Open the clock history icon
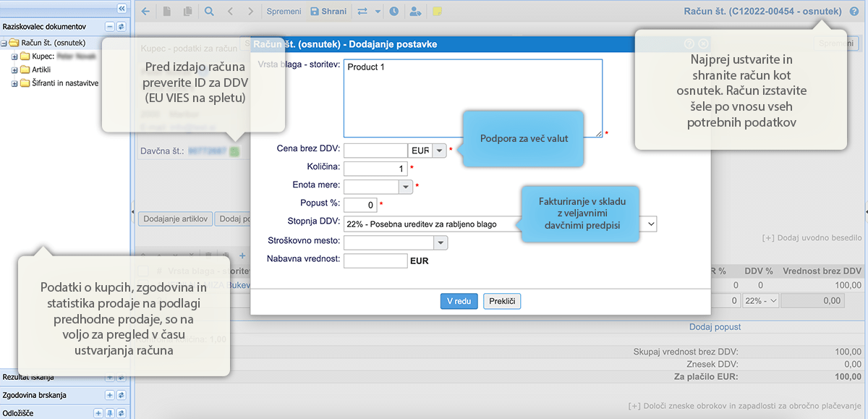Screen dimensions: 868x419 (x=393, y=12)
